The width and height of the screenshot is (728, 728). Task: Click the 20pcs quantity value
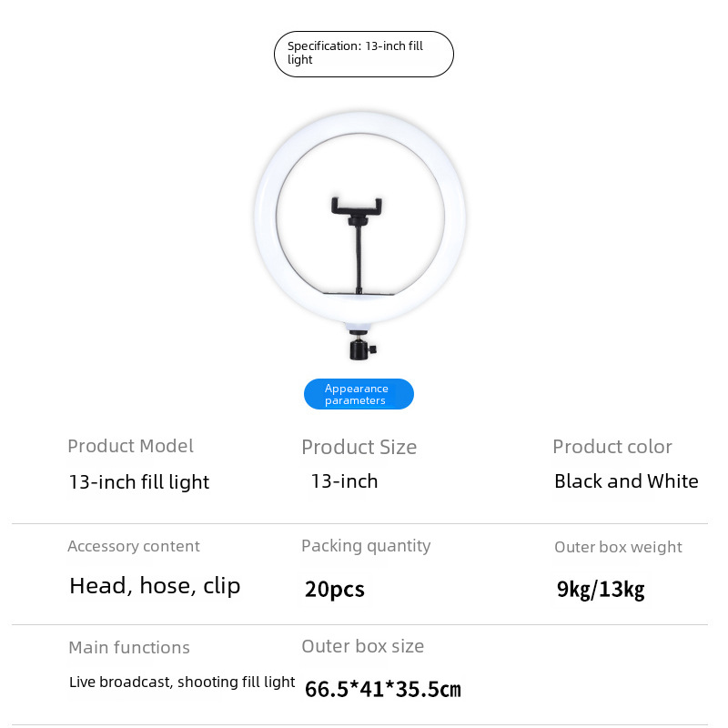point(335,590)
